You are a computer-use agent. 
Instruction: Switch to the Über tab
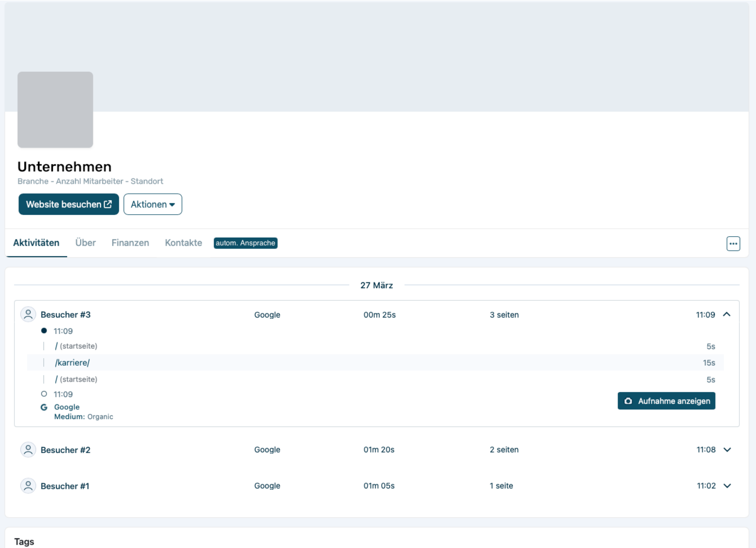pos(85,243)
